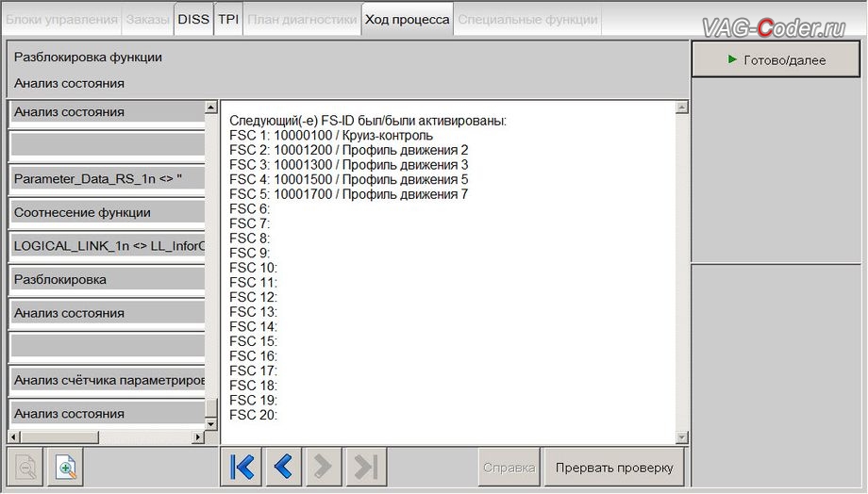868x494 pixels.
Task: Click the zoom-out document icon
Action: pos(25,468)
